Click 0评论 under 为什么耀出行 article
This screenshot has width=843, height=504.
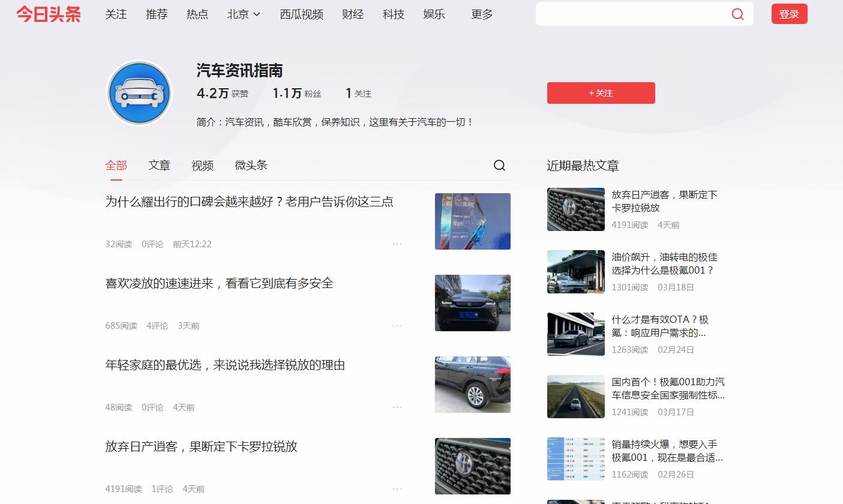(152, 244)
